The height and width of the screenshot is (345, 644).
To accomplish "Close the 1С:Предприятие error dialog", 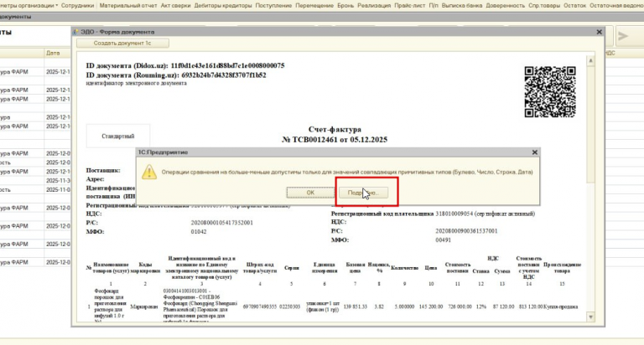I will tap(534, 152).
